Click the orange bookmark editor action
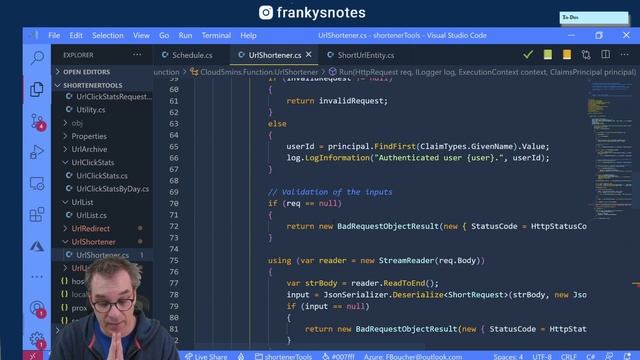The height and width of the screenshot is (360, 640). pyautogui.click(x=567, y=55)
